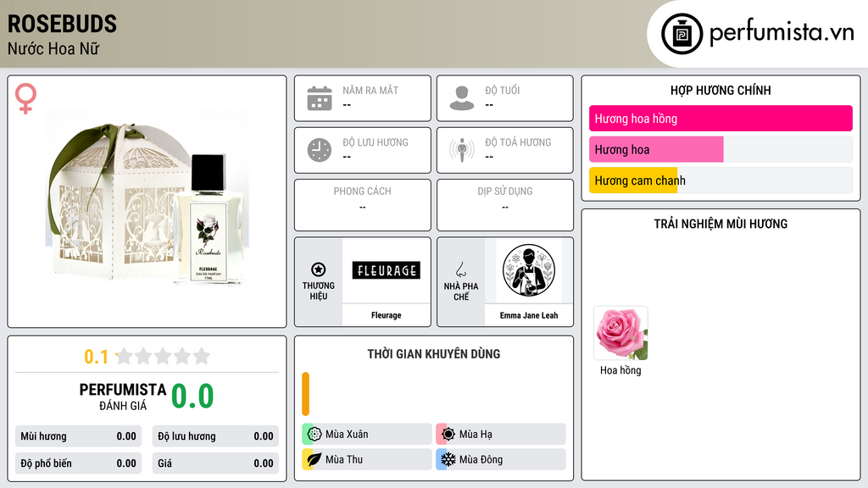868x488 pixels.
Task: Click the Trải nghiệm mùi hương heading
Action: point(721,224)
